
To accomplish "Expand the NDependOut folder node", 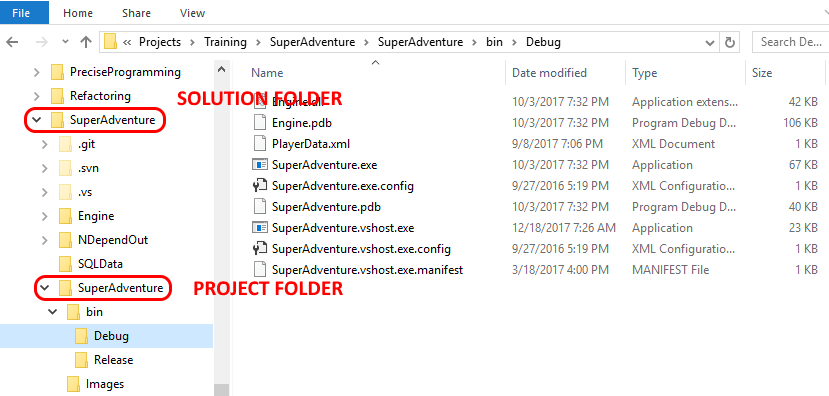I will pos(44,240).
